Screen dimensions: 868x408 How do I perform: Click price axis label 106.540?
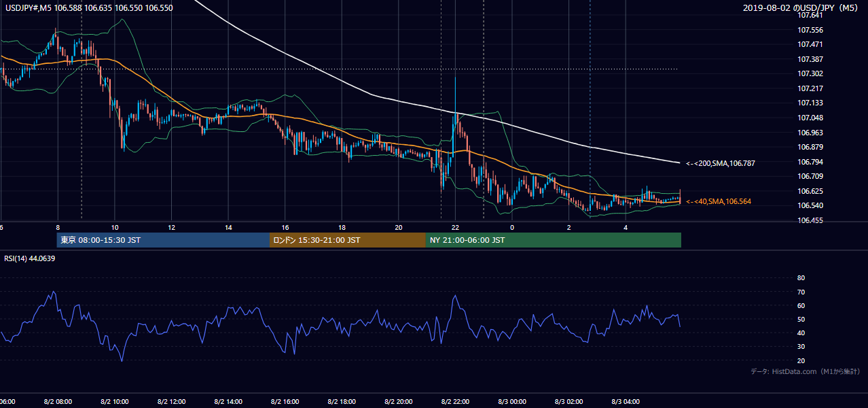(x=810, y=205)
